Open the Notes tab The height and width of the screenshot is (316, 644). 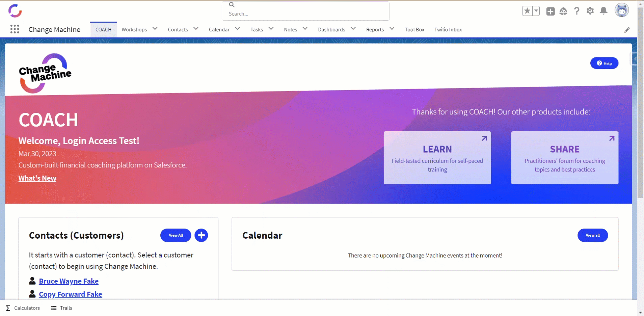pos(290,30)
